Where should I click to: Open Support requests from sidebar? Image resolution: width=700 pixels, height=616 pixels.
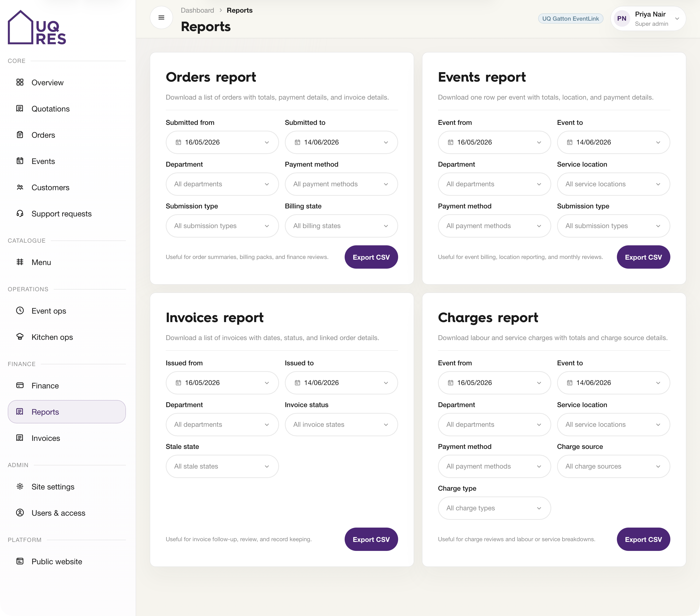click(67, 214)
